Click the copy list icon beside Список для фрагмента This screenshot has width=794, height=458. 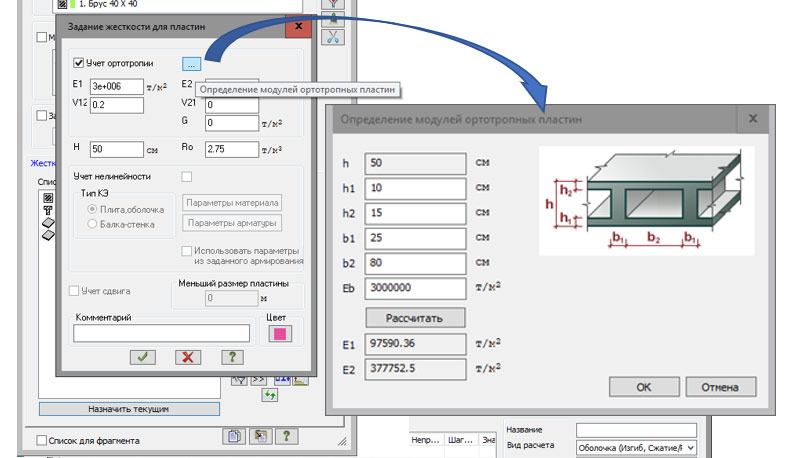tap(234, 437)
